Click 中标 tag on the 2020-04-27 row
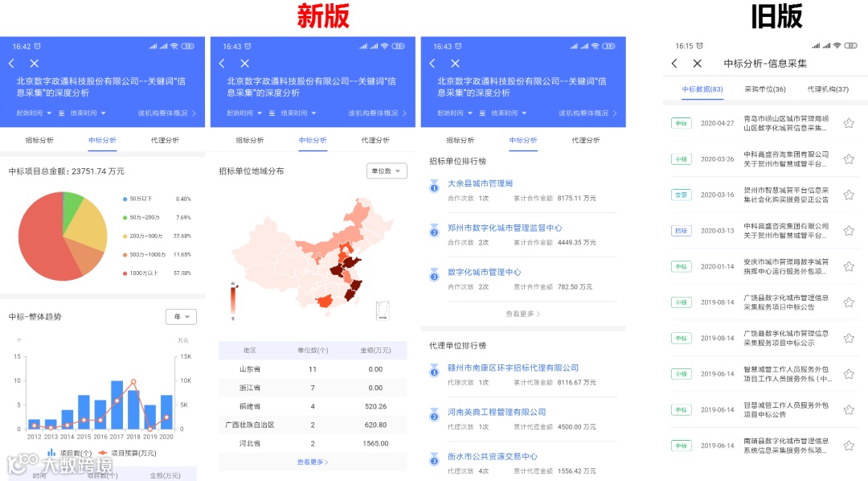The height and width of the screenshot is (481, 868). coord(682,123)
